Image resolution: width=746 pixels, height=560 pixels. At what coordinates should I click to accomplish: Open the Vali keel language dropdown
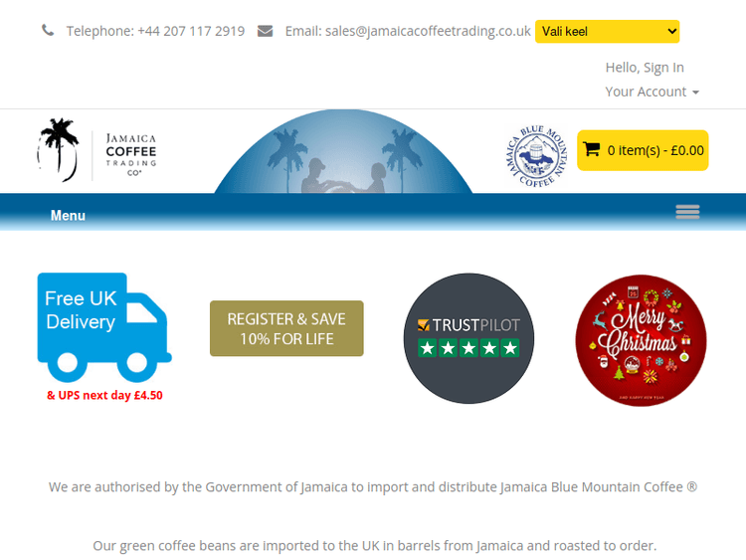607,32
